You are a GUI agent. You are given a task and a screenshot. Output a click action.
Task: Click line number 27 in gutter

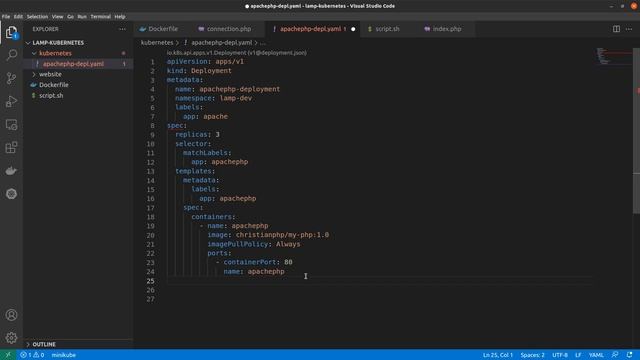(151, 299)
